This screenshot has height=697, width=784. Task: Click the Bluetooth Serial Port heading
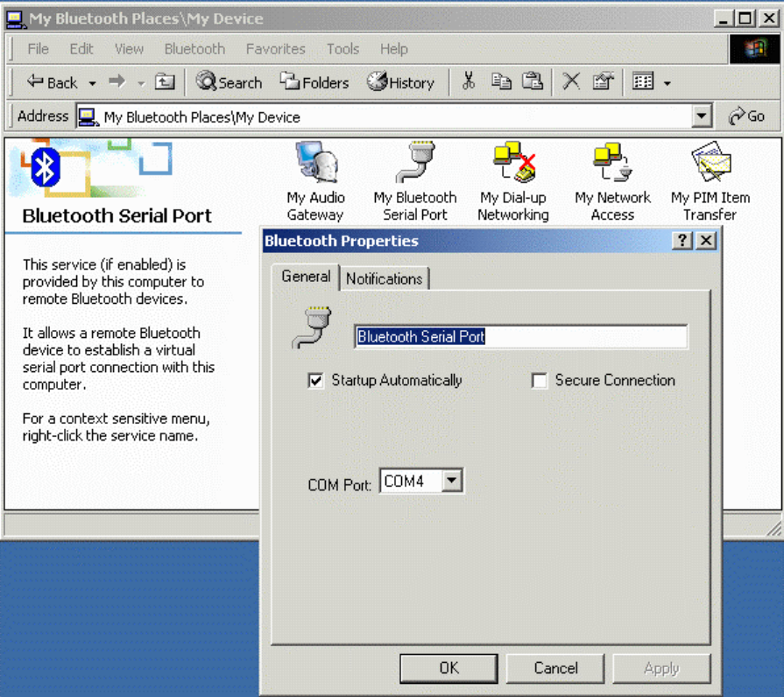(117, 216)
